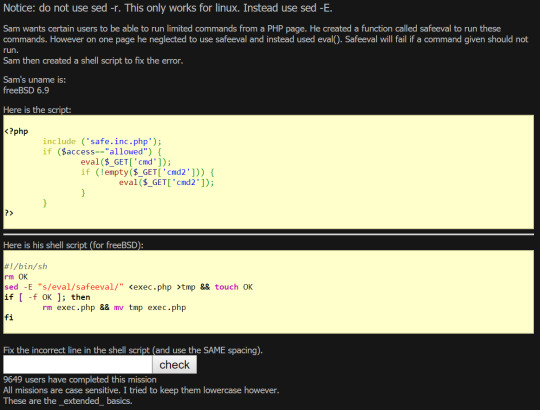Viewport: 540px width, 410px height.
Task: Click the ?> closing tag
Action: [x=9, y=213]
